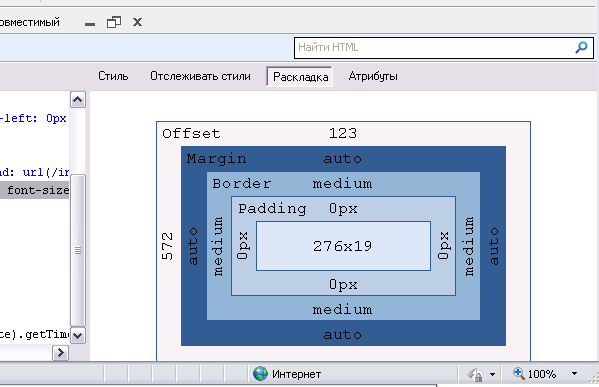Switch to the Атрибуты tab
The width and height of the screenshot is (599, 387).
[373, 76]
